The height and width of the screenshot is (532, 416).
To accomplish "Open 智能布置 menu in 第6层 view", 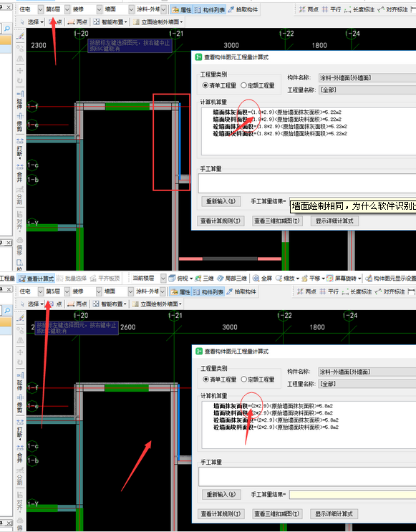I will point(110,22).
